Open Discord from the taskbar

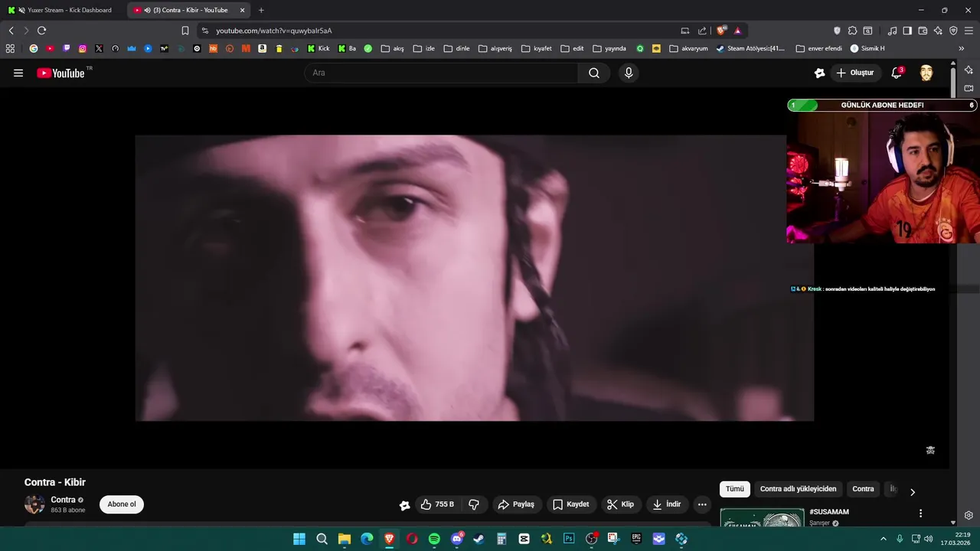point(457,539)
